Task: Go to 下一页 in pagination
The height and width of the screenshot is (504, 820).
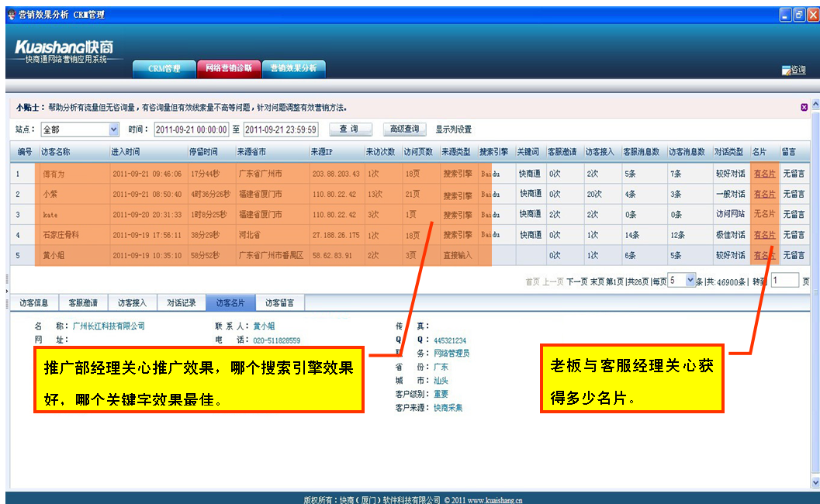Action: tap(576, 281)
